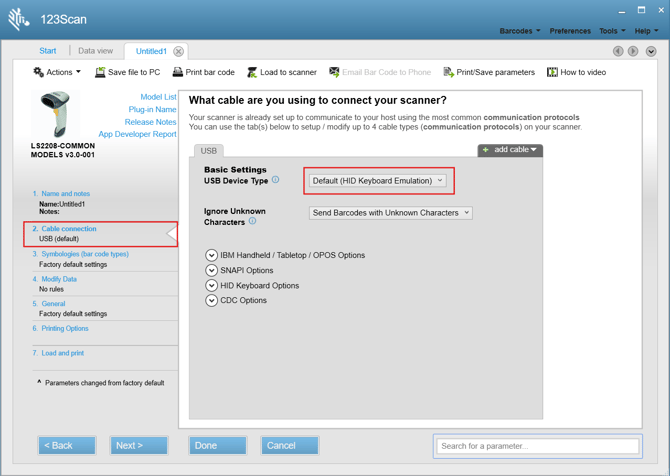The width and height of the screenshot is (670, 476).
Task: Open the Release Notes link
Action: (150, 122)
